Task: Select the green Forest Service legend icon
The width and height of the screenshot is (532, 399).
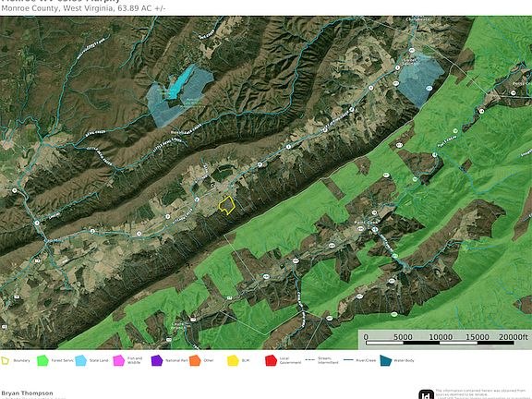Action: (42, 360)
